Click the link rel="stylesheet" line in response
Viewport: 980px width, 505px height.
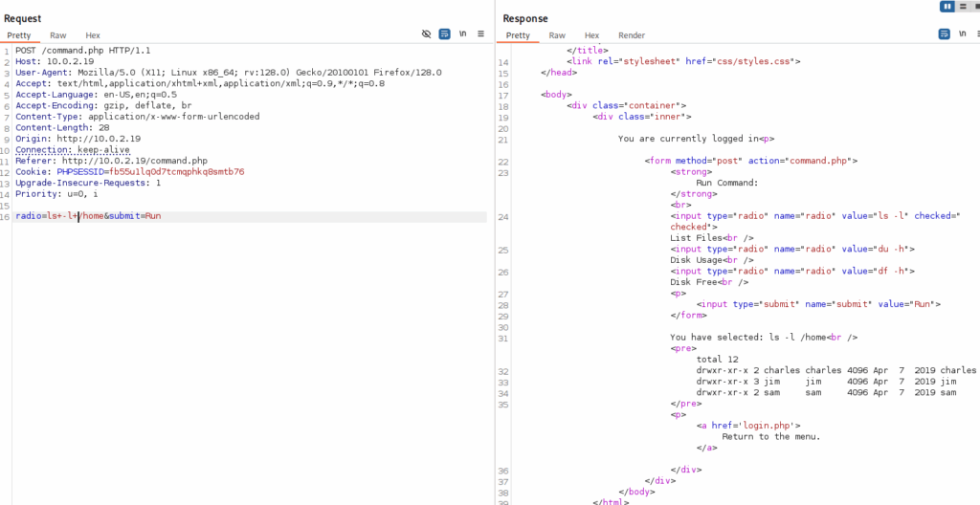point(683,62)
